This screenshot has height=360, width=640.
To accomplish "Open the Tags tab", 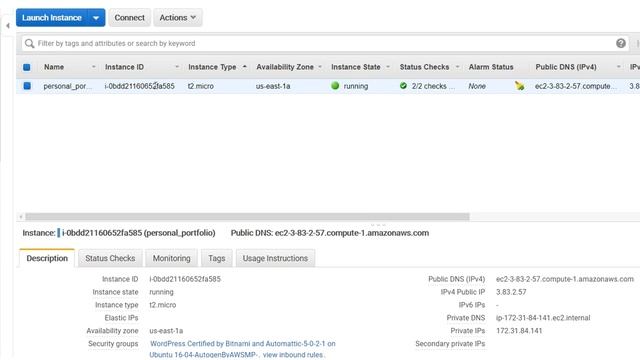I will point(217,258).
